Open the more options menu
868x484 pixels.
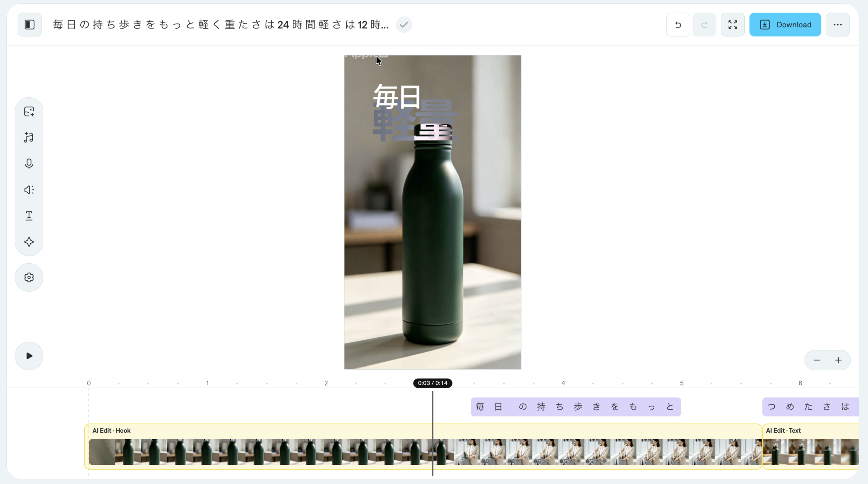838,25
